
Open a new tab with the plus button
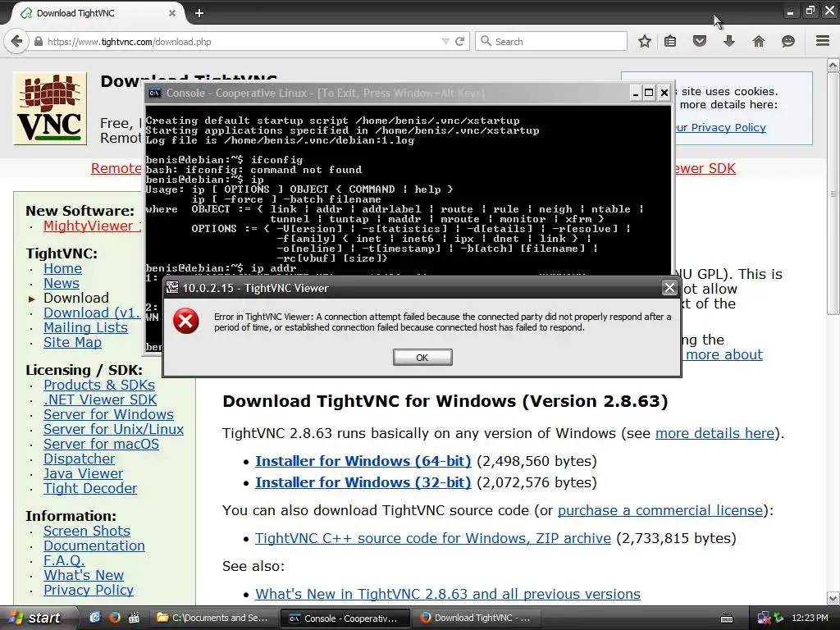click(x=199, y=13)
